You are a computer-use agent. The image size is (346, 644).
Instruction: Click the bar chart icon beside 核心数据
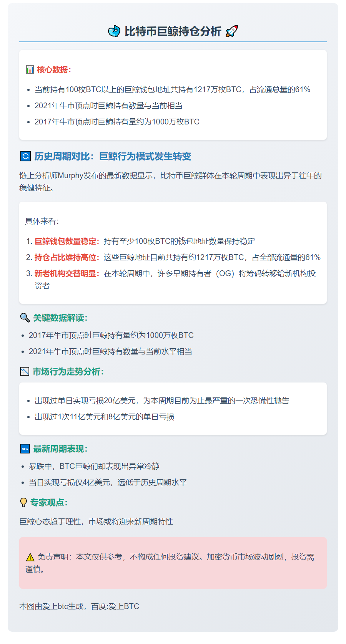(30, 70)
